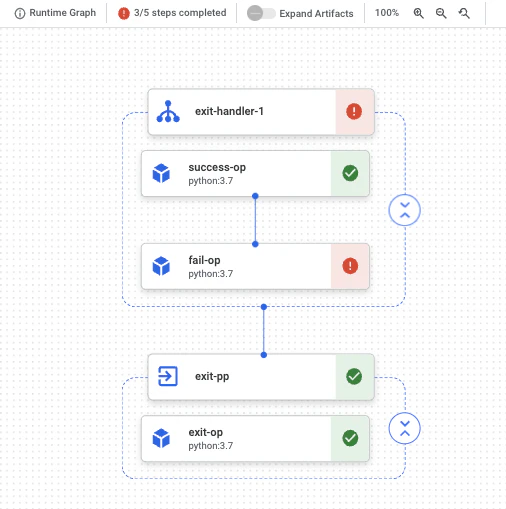Click the exit-pp green check status icon
The height and width of the screenshot is (509, 506).
point(354,376)
